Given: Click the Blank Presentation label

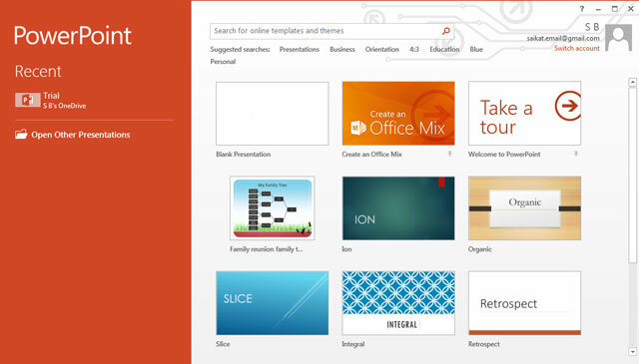Looking at the screenshot, I should click(244, 155).
